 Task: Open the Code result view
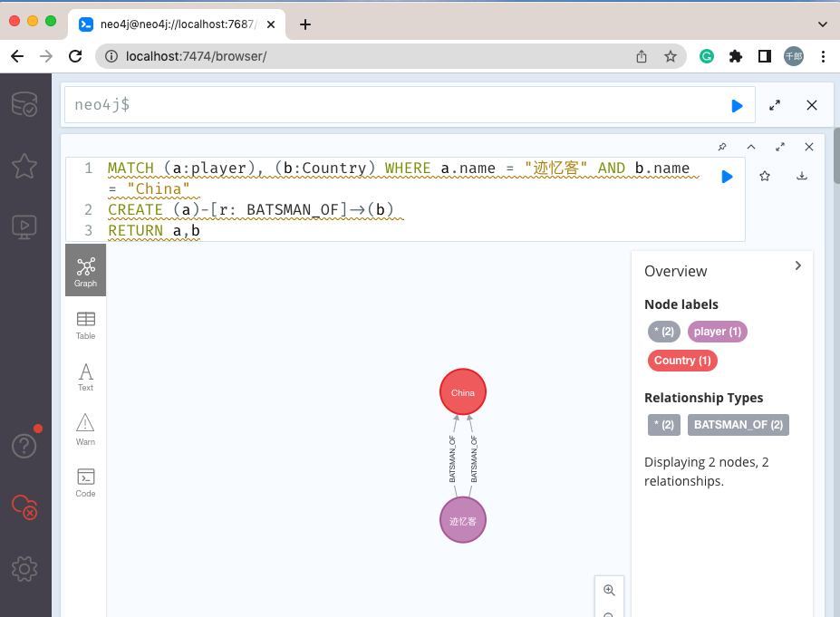coord(86,483)
